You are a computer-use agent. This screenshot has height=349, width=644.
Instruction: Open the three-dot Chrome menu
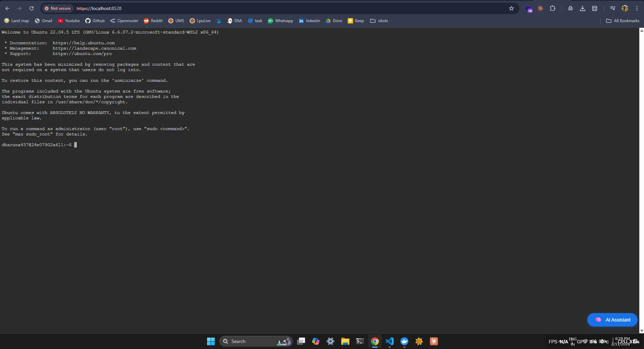coord(637,8)
